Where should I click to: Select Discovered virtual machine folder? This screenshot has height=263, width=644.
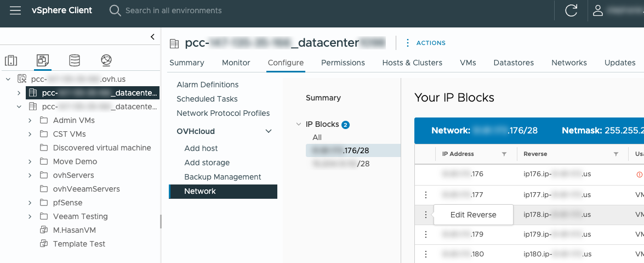(x=102, y=148)
